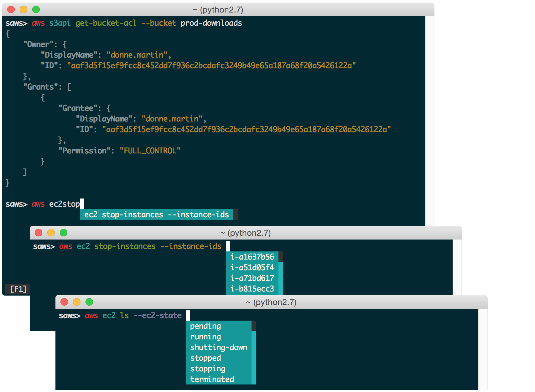Click the 'ls' subcommand in bottom window
Screen dimensions: 535x392
124,316
